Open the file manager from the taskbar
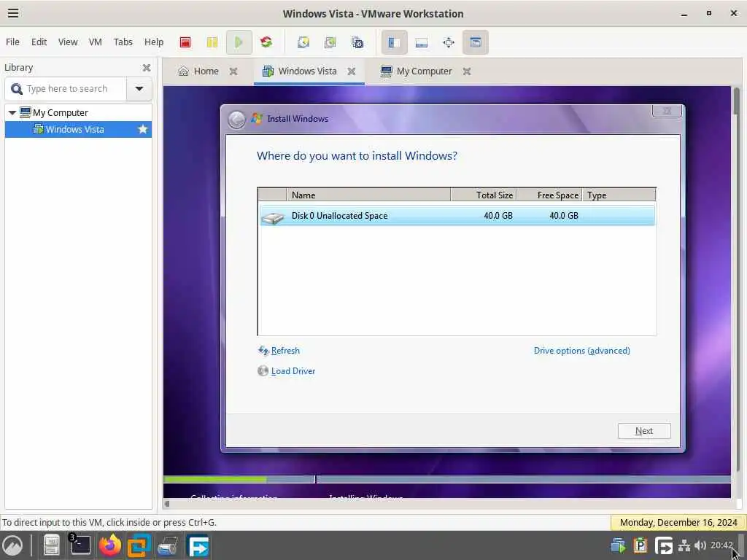This screenshot has height=560, width=747. click(x=52, y=545)
